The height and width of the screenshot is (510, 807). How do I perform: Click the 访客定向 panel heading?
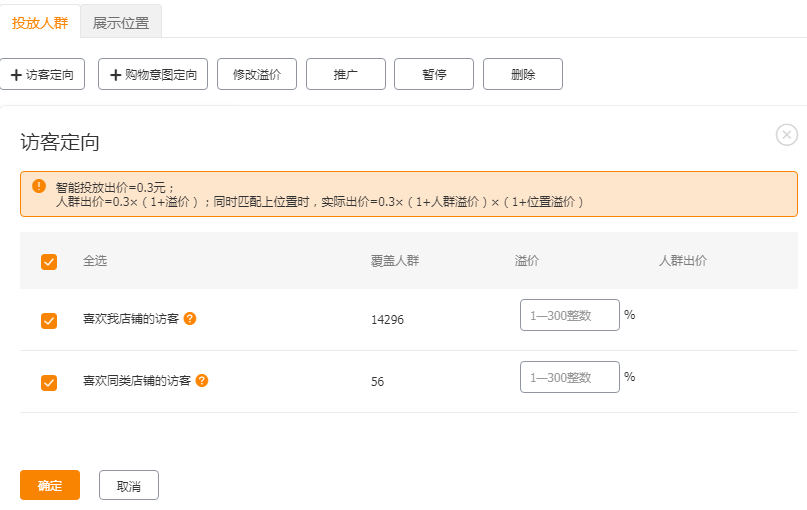click(60, 142)
